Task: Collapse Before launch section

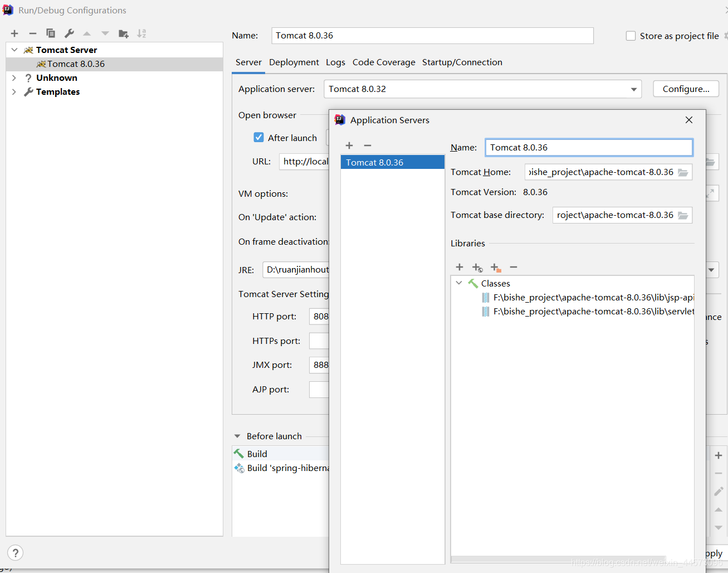Action: [x=237, y=436]
